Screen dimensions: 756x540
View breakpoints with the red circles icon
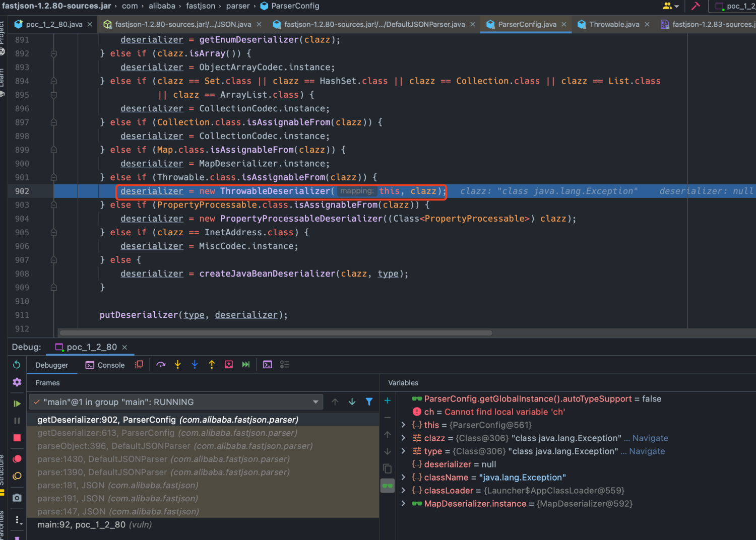click(17, 459)
